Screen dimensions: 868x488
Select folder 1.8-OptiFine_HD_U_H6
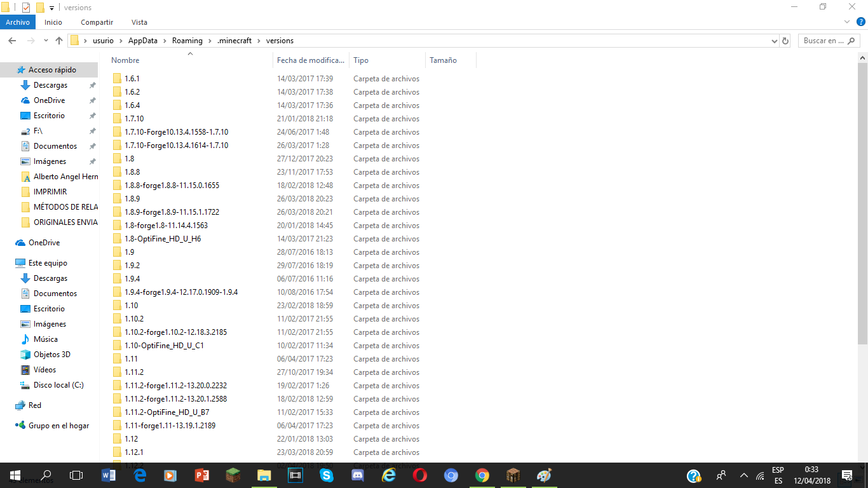(x=163, y=239)
